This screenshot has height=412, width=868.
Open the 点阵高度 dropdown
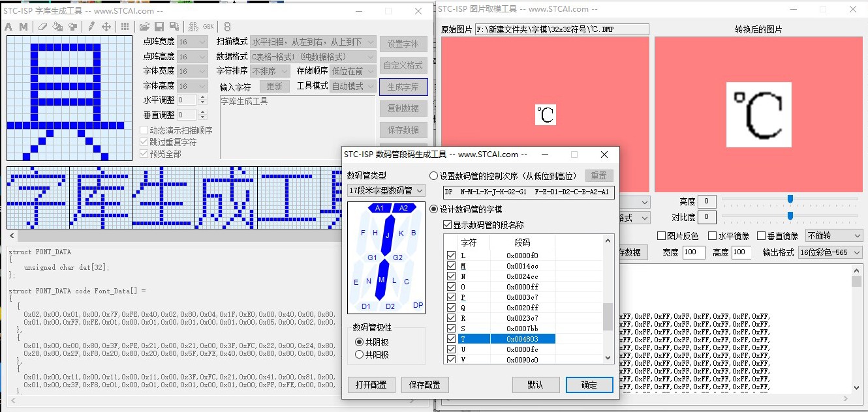tap(192, 56)
